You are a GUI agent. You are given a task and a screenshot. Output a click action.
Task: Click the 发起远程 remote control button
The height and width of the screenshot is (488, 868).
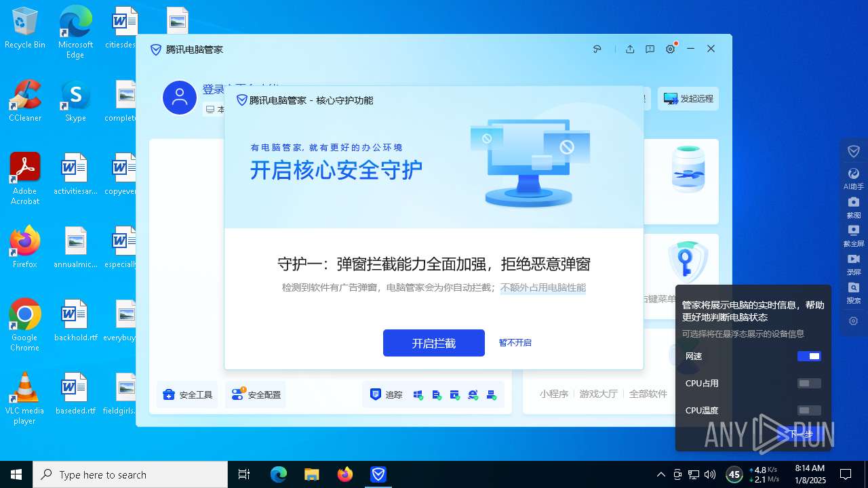coord(688,99)
